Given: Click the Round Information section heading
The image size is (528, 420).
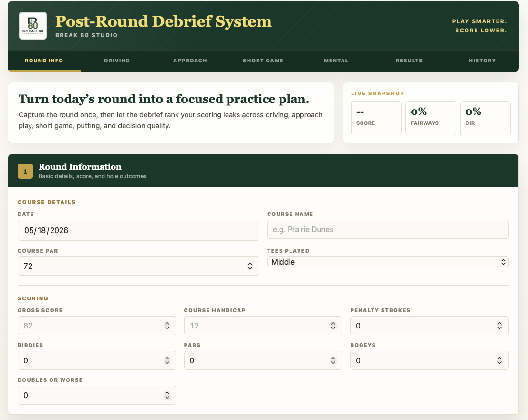Looking at the screenshot, I should point(80,166).
